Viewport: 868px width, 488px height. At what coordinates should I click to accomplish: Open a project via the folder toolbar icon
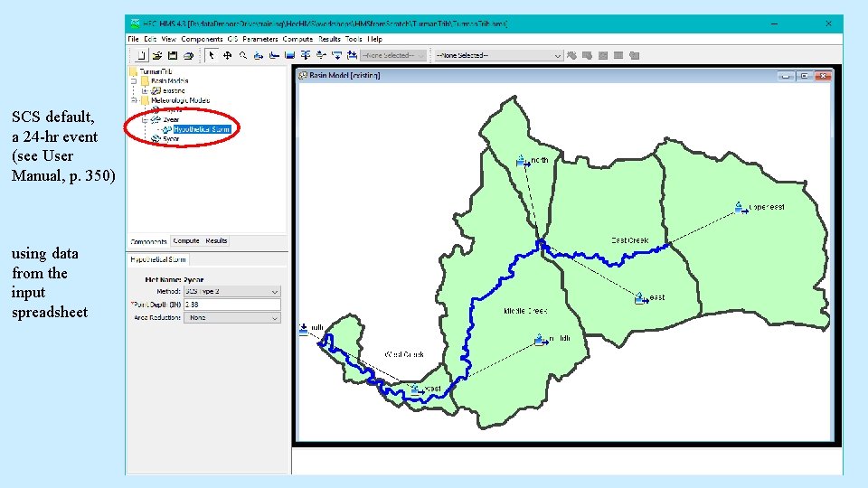click(157, 55)
